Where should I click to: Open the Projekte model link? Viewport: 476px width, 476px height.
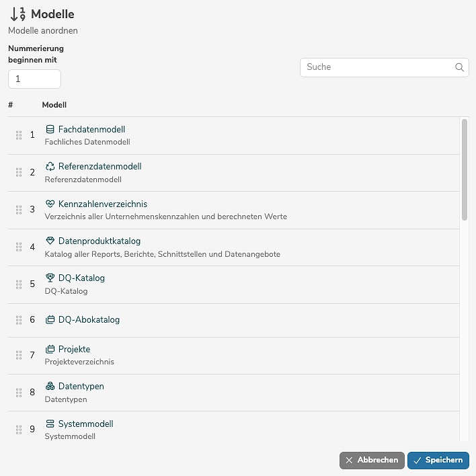coord(74,349)
